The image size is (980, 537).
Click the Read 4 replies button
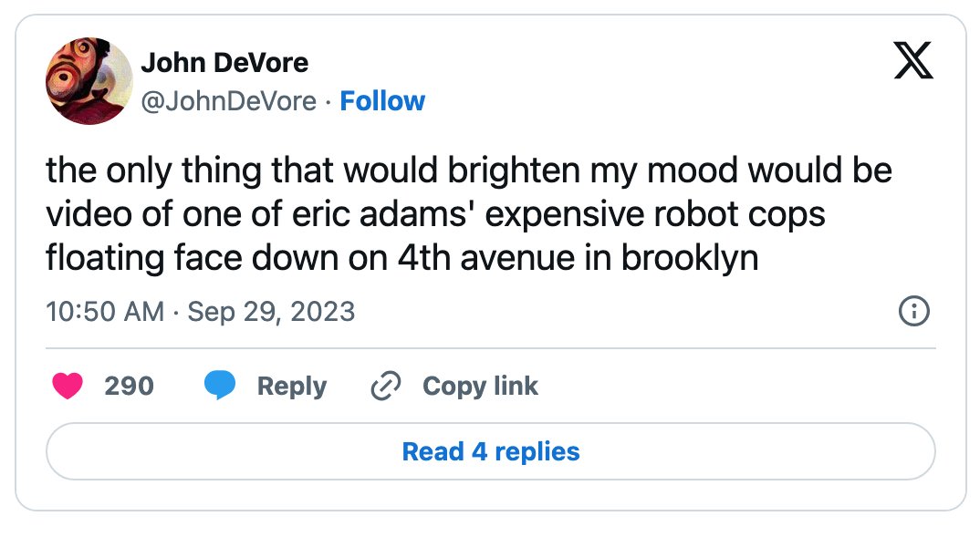(491, 451)
